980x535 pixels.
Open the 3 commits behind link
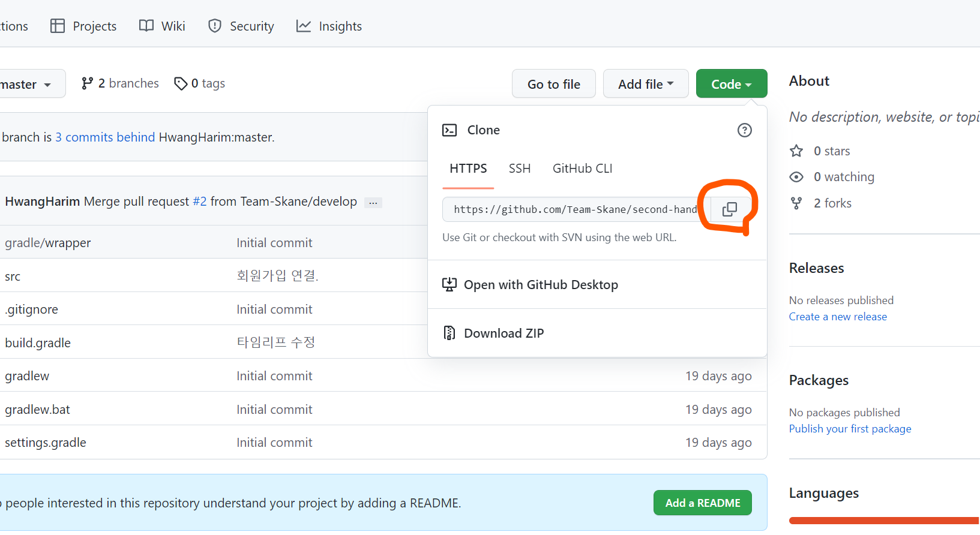pyautogui.click(x=105, y=137)
